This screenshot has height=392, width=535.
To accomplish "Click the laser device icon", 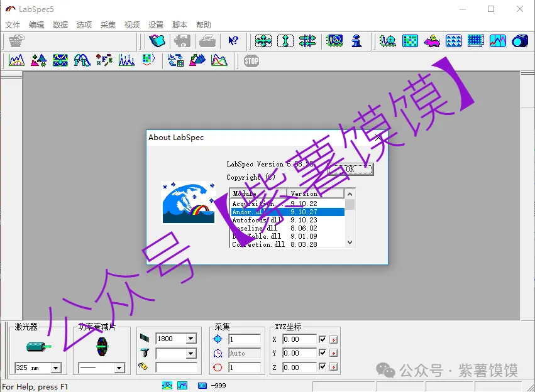I will pos(38,346).
